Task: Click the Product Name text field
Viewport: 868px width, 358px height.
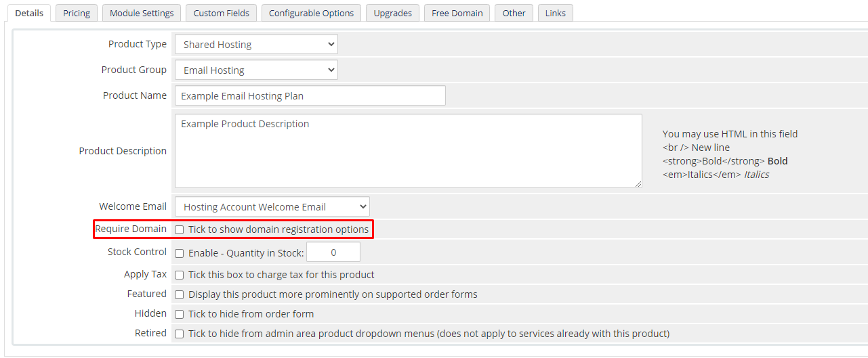Action: click(310, 96)
